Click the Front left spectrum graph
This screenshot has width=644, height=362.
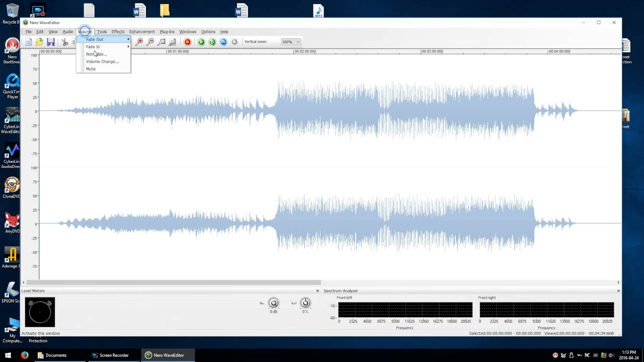[x=405, y=310]
